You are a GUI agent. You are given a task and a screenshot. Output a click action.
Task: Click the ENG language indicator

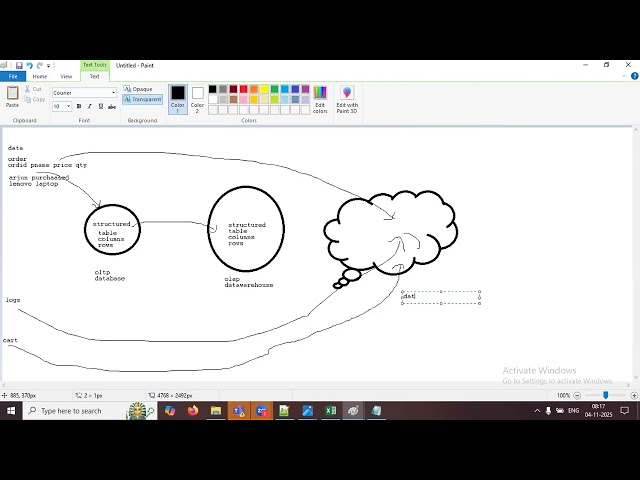click(573, 411)
